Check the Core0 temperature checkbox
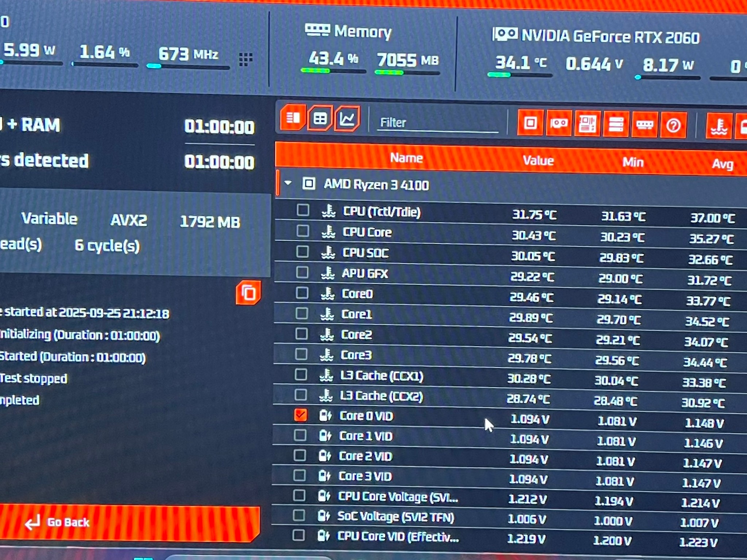 click(x=302, y=293)
